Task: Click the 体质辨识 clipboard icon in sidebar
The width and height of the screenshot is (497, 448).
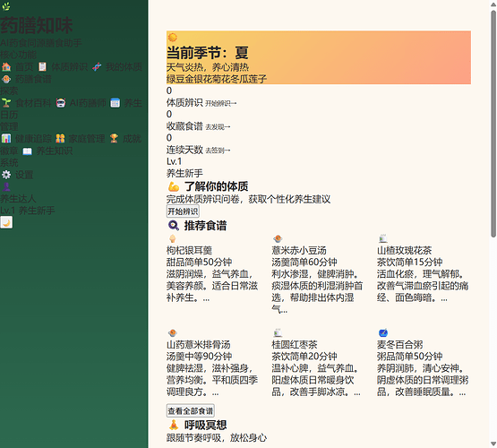Action: (x=42, y=67)
